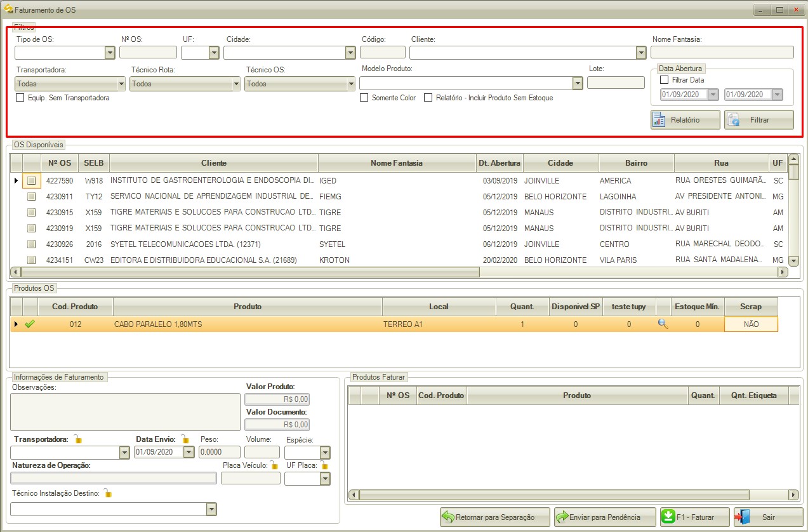Click the Disponível SP column header

[576, 307]
